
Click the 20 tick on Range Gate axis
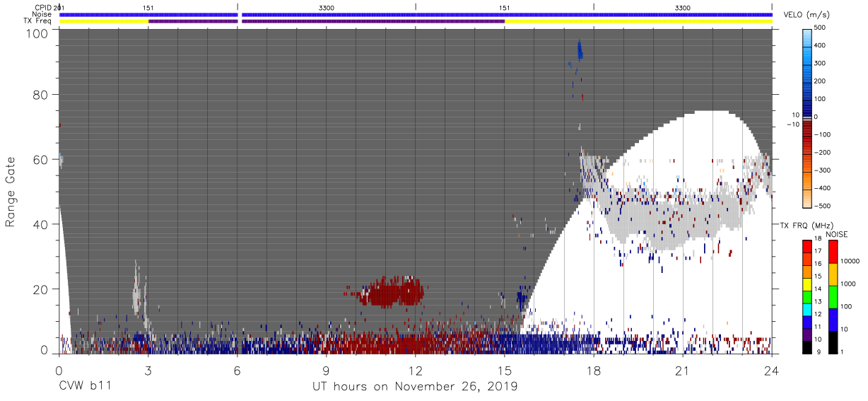coord(41,289)
